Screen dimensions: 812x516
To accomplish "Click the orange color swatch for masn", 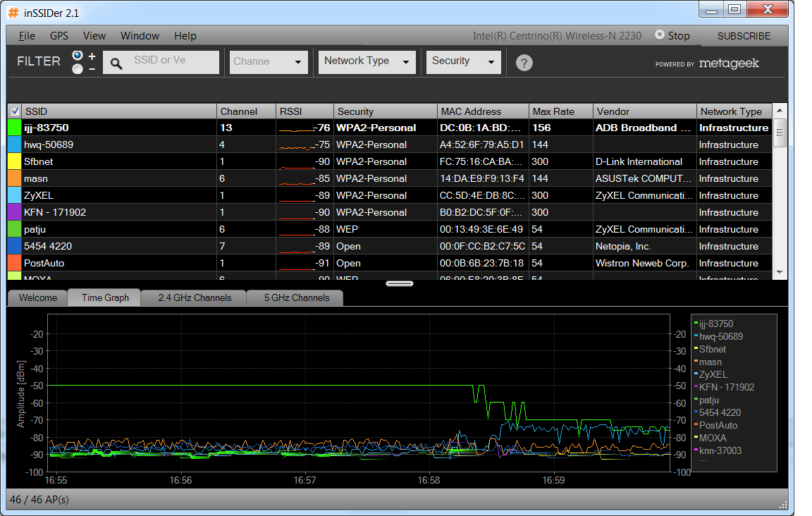I will [15, 179].
